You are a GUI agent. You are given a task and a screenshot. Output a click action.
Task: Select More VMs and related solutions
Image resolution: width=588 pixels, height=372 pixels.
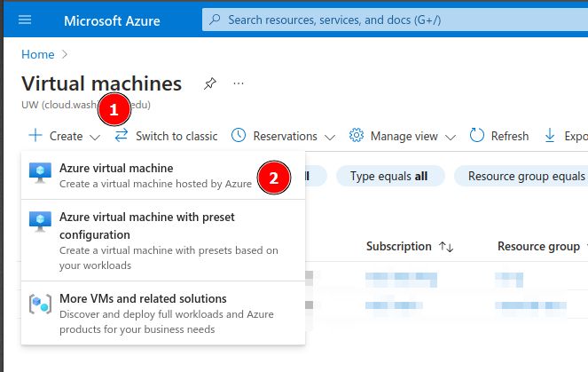point(163,313)
